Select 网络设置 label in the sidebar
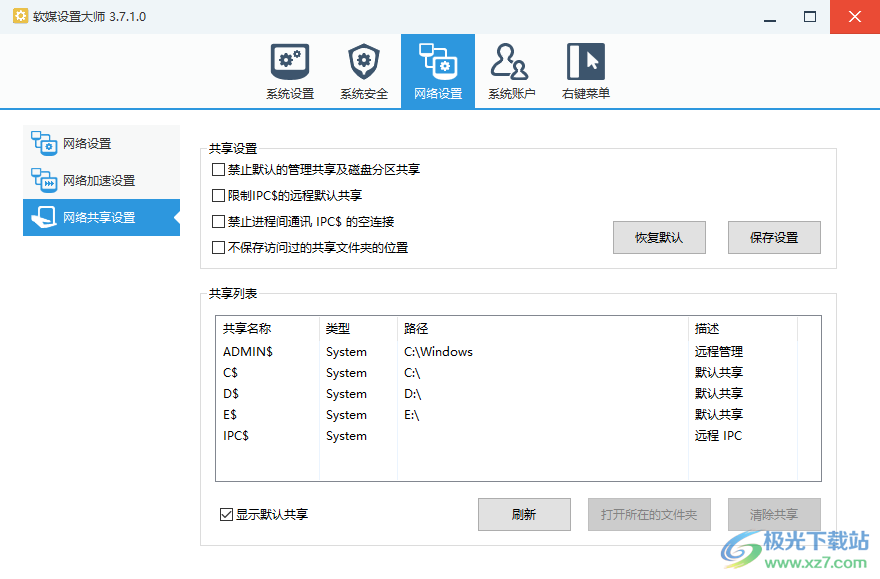The height and width of the screenshot is (579, 880). (87, 144)
